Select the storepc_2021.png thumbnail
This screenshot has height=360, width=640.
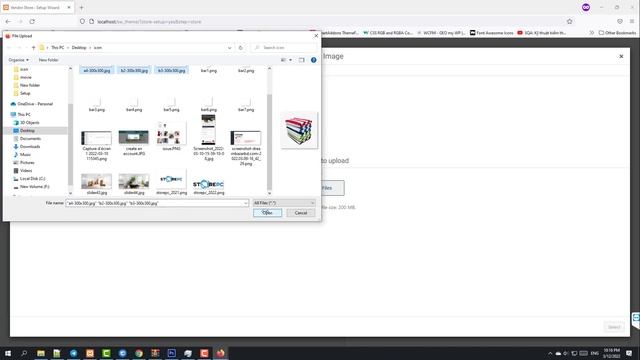click(x=171, y=180)
